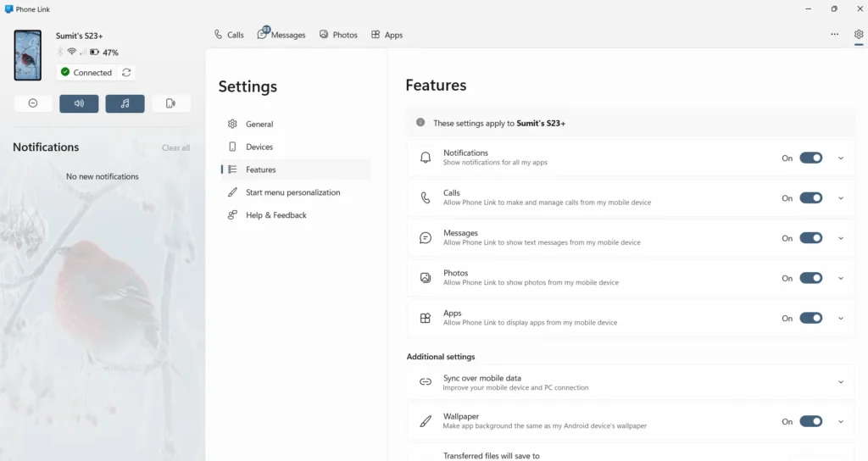
Task: Expand the Messages row chevron
Action: pos(841,238)
